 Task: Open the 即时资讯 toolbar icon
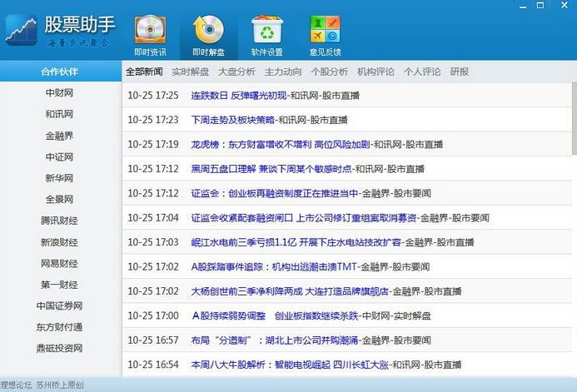click(150, 30)
